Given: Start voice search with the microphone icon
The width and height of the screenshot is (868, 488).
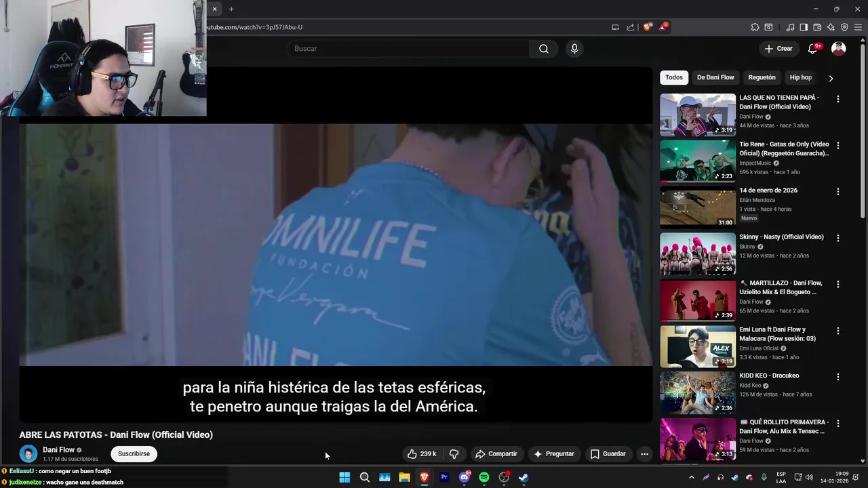Looking at the screenshot, I should (x=574, y=49).
